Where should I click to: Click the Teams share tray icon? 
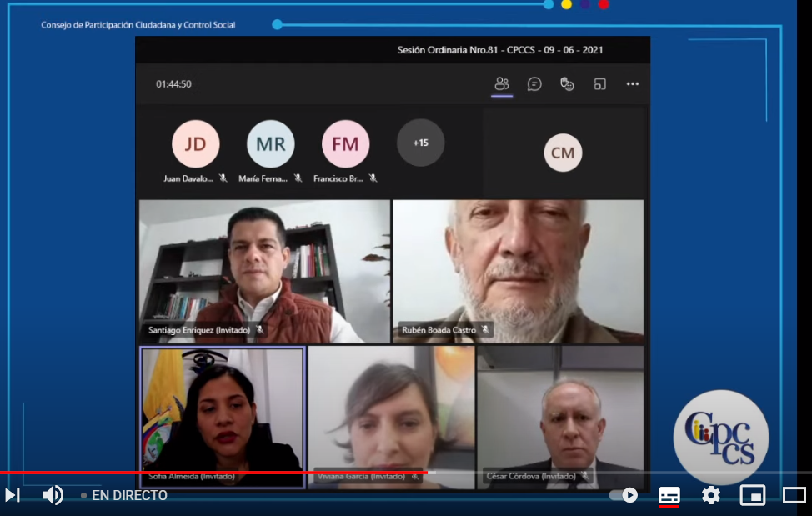[599, 84]
